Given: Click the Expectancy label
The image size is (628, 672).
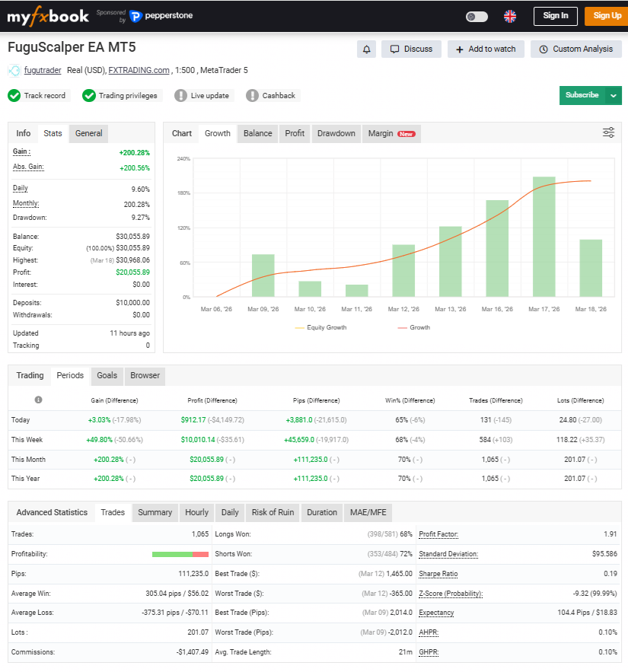Looking at the screenshot, I should 436,613.
